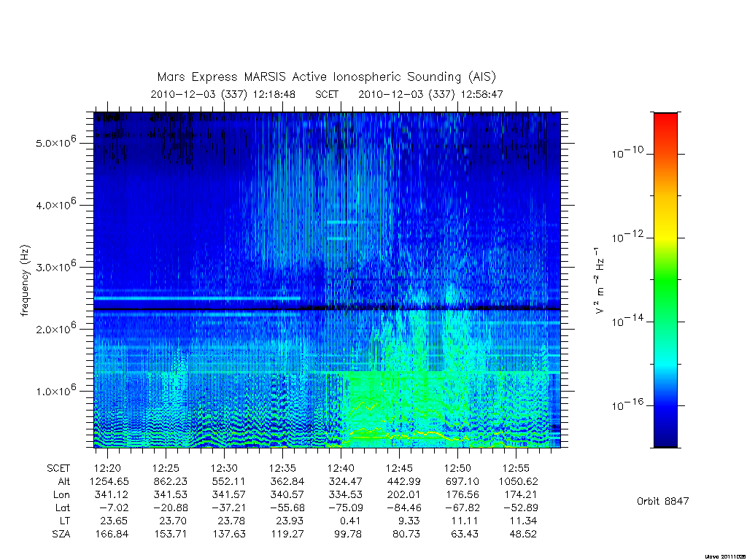Click the 'Orbit 8847' label

click(662, 501)
